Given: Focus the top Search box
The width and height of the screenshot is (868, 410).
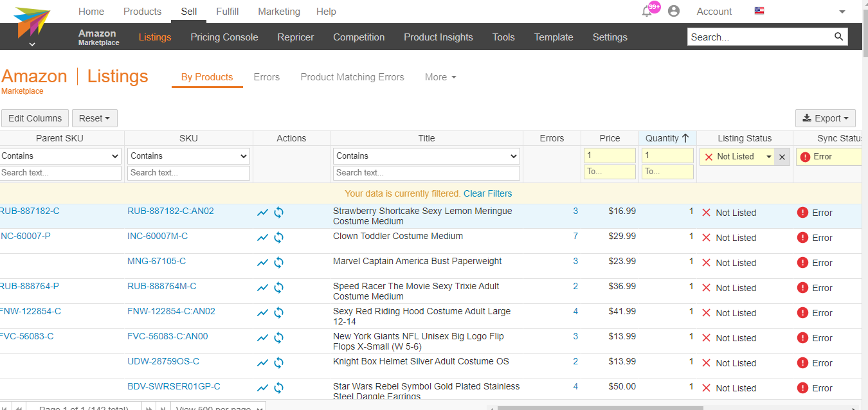Looking at the screenshot, I should click(760, 37).
